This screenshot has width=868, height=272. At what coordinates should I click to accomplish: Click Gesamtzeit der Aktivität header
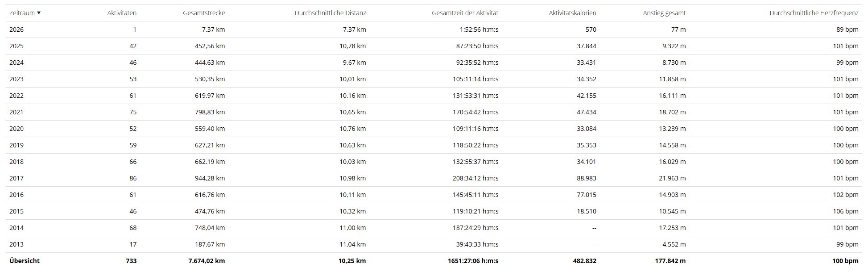coord(465,13)
